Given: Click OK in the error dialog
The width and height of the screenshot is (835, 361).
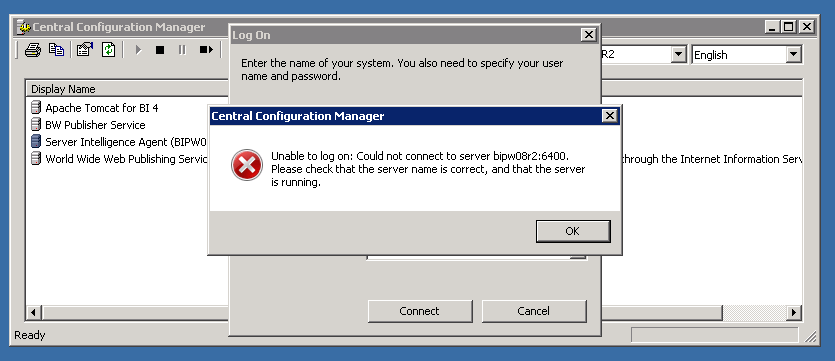Looking at the screenshot, I should pyautogui.click(x=573, y=231).
